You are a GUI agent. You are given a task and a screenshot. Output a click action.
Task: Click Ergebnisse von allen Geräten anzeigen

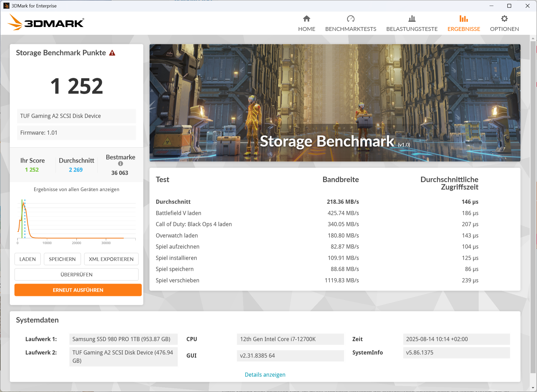point(76,189)
